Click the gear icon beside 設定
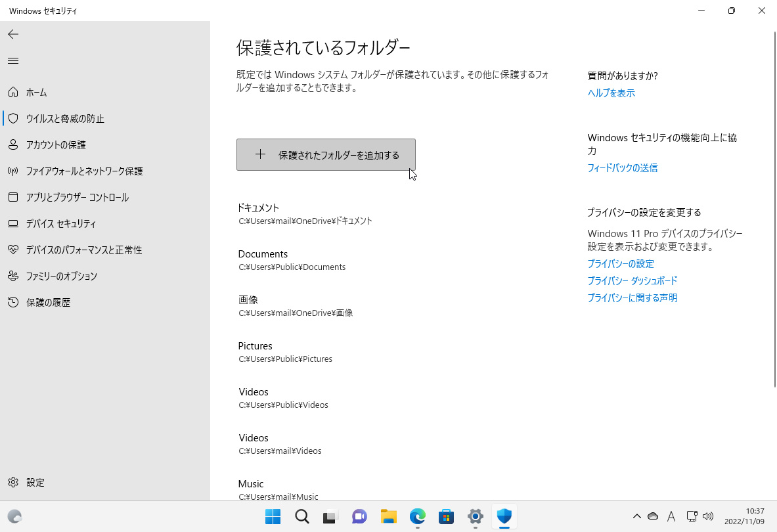The image size is (777, 532). pos(13,482)
